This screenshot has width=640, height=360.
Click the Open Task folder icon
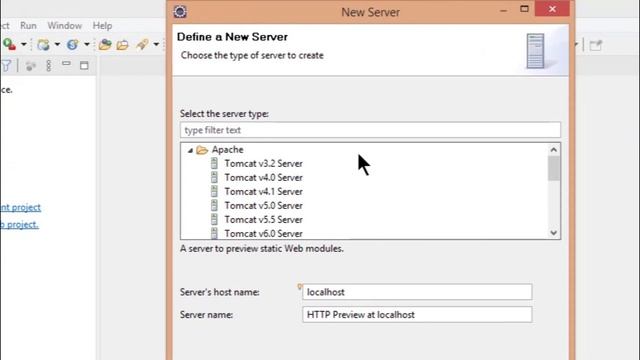(122, 44)
